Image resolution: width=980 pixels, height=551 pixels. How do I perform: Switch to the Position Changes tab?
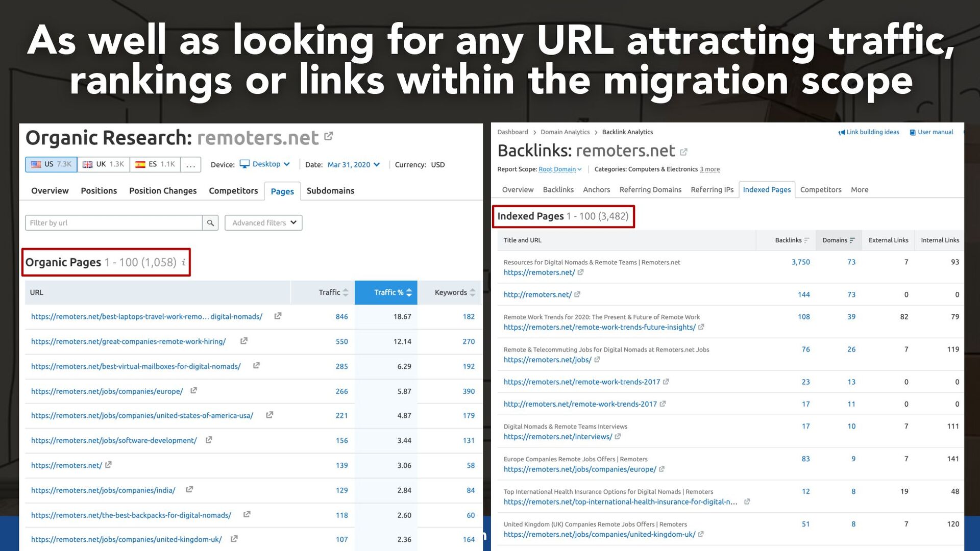tap(163, 191)
